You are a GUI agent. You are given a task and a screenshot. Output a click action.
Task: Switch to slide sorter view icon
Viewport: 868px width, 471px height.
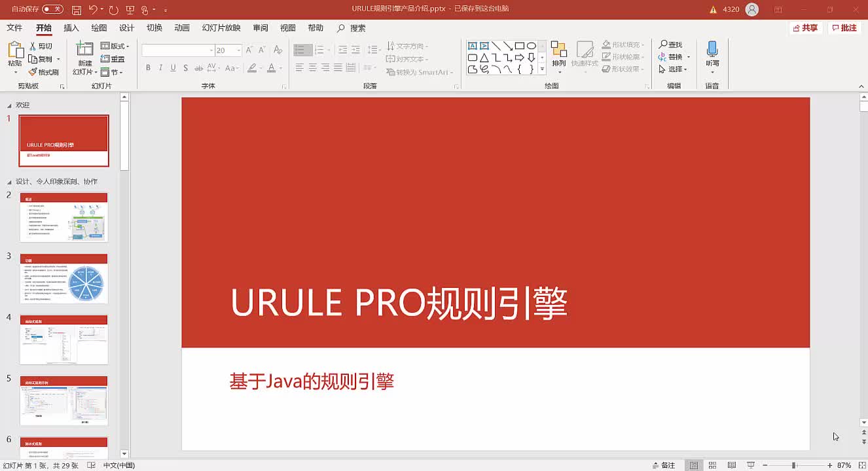coord(713,465)
